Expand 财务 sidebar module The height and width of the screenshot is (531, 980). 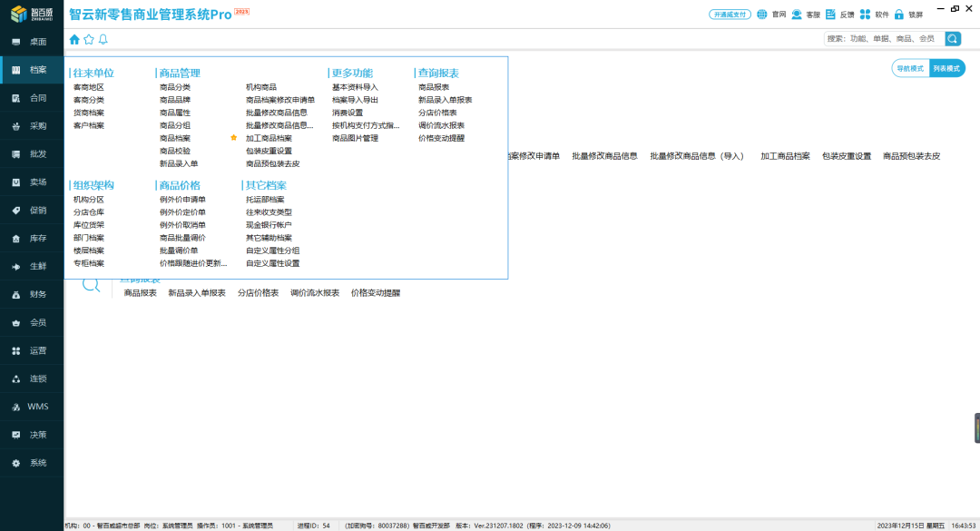tap(32, 294)
